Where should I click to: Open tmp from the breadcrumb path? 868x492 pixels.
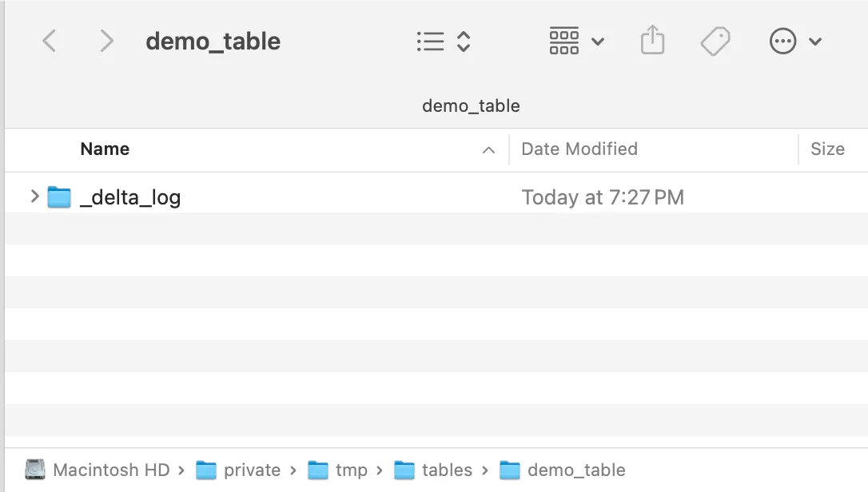[349, 470]
